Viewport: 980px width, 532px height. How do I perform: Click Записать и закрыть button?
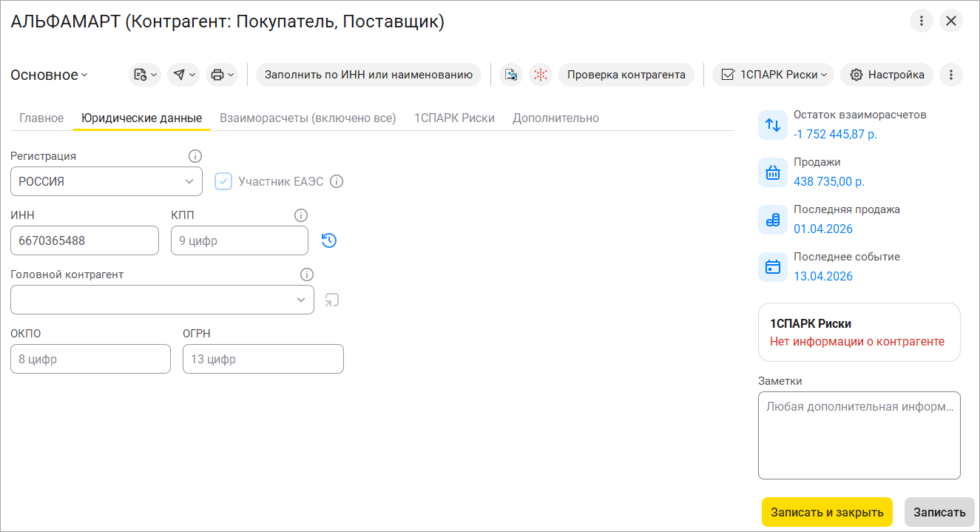point(827,512)
